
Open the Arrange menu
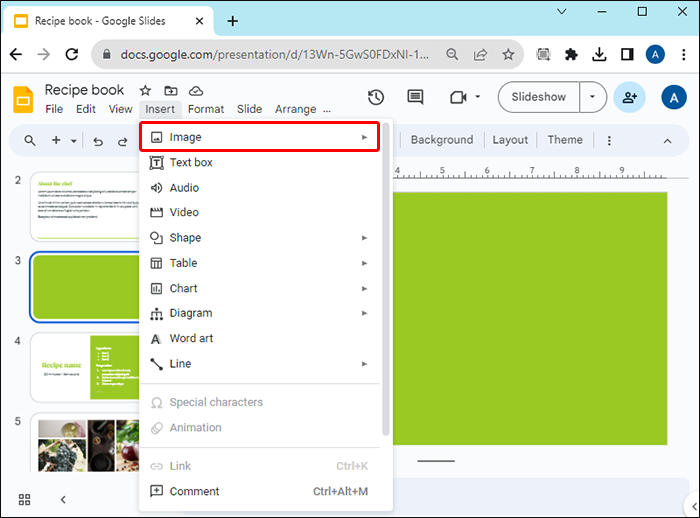296,109
